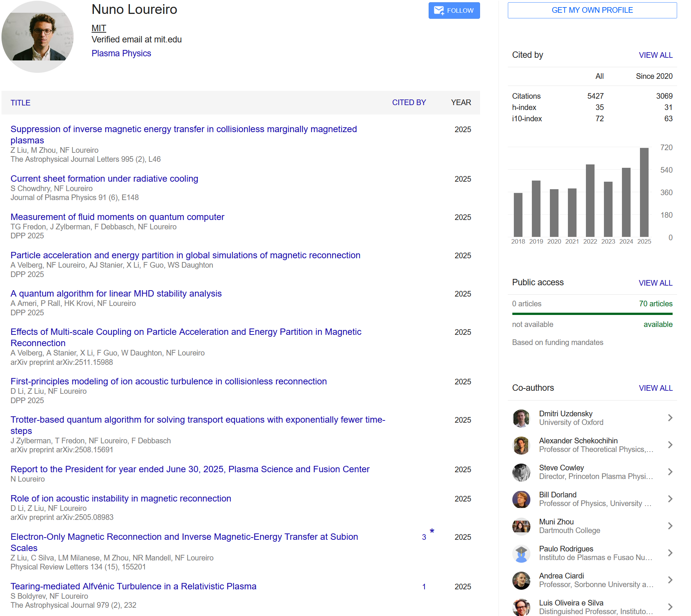The image size is (691, 616).
Task: Open Role of ion acoustic instability paper
Action: click(121, 499)
